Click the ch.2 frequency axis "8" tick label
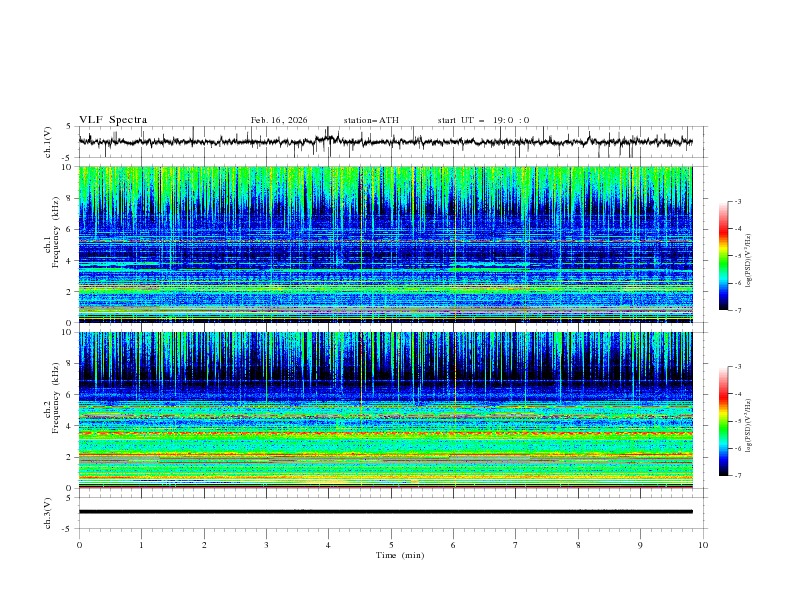This screenshot has height=612, width=792. coord(70,364)
